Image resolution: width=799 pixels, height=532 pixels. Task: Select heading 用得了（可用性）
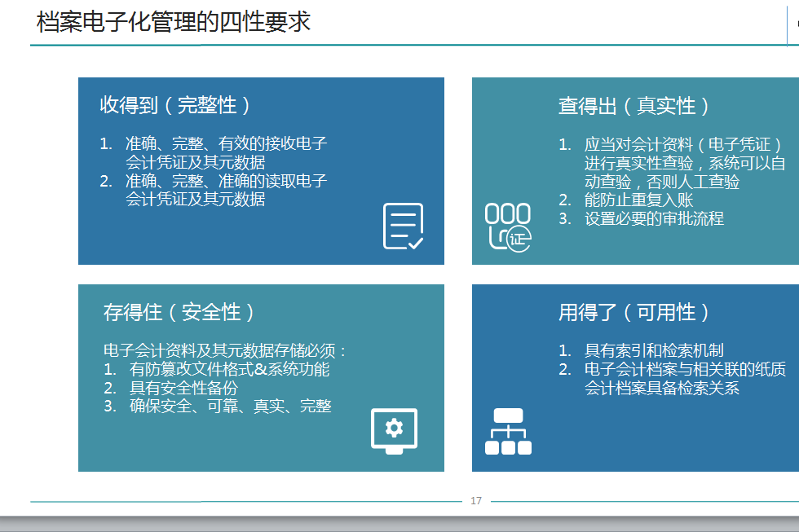tap(634, 312)
